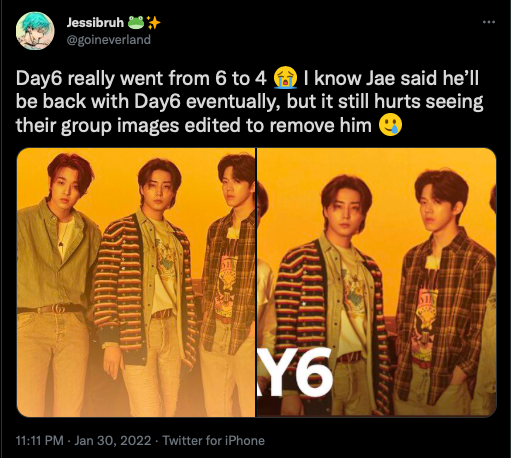Open the right photo with Y6 text
Viewport: 511px width, 458px height.
coord(376,282)
